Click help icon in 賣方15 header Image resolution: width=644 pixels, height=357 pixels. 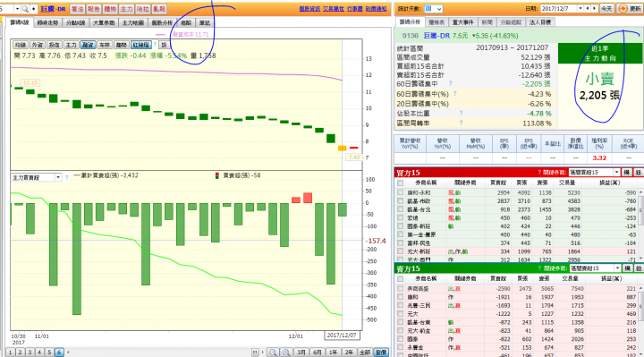pyautogui.click(x=539, y=268)
